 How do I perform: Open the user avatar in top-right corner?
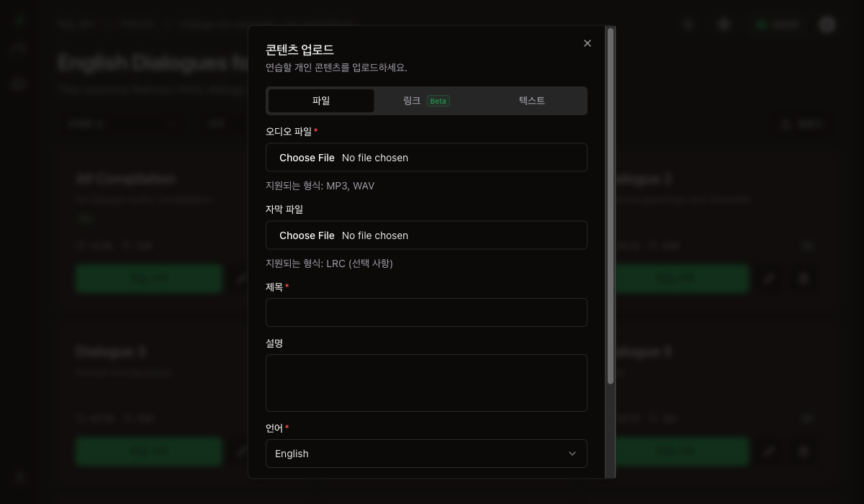point(827,24)
